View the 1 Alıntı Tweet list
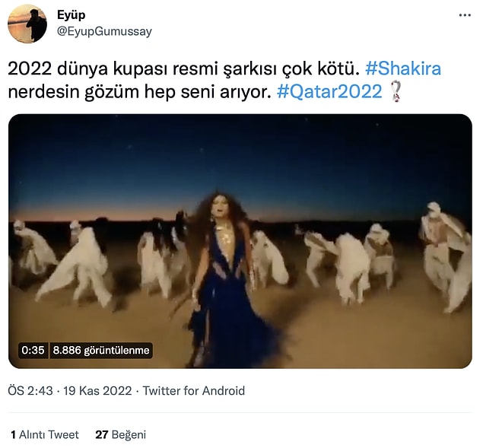The height and width of the screenshot is (448, 483). pyautogui.click(x=45, y=435)
